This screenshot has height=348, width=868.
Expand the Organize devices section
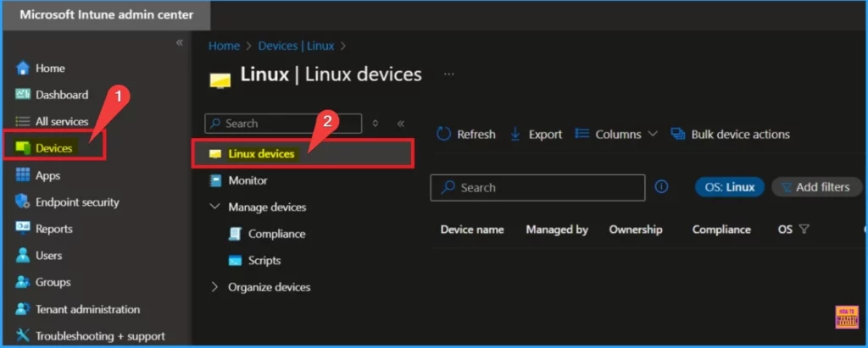214,287
